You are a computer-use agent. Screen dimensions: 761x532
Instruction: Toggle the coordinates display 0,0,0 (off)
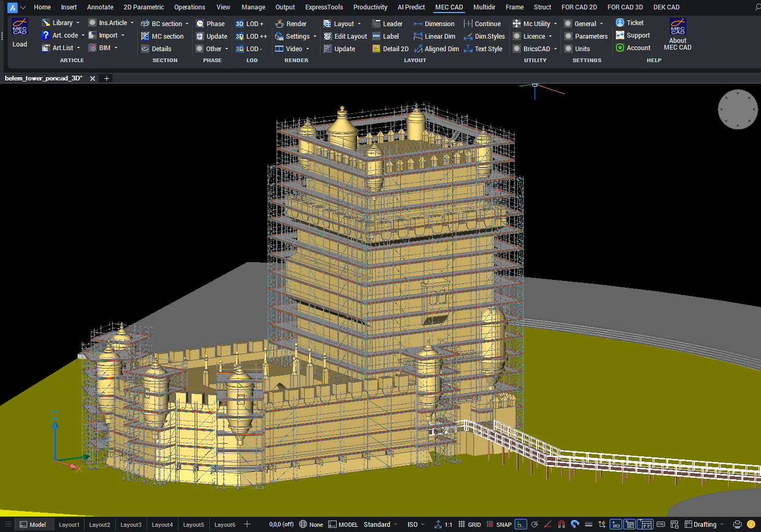tap(281, 525)
